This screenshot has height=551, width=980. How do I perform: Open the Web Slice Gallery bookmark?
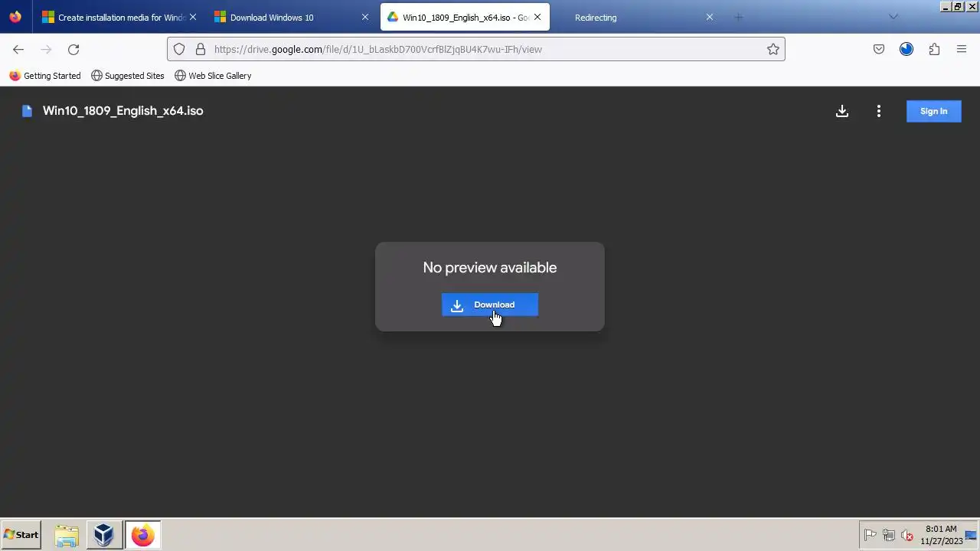(213, 76)
